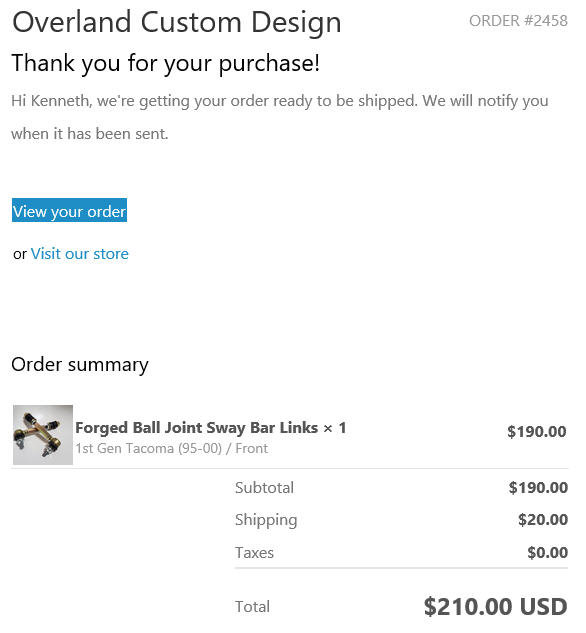The image size is (586, 633).
Task: Click the Order summary heading
Action: pyautogui.click(x=80, y=365)
